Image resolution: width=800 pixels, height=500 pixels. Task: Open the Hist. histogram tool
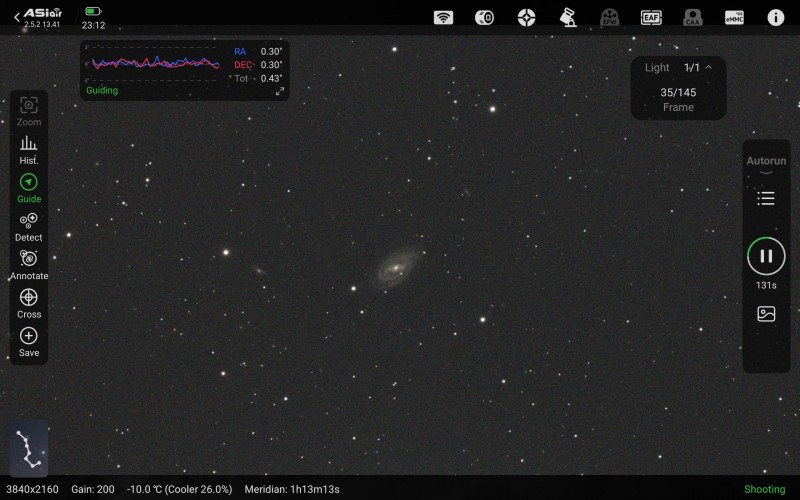pos(29,150)
